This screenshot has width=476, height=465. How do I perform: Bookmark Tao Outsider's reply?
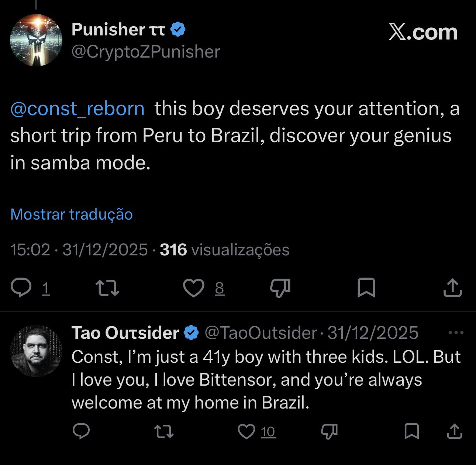coord(412,431)
